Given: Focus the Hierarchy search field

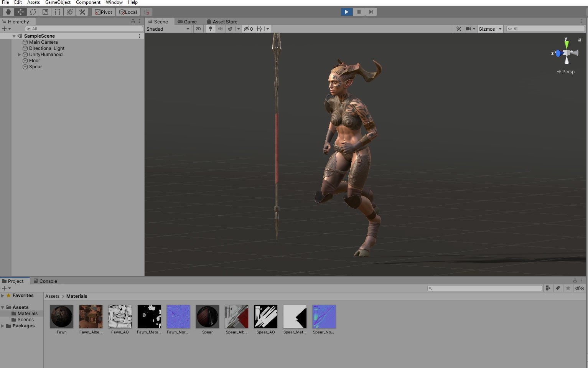Looking at the screenshot, I should click(84, 29).
